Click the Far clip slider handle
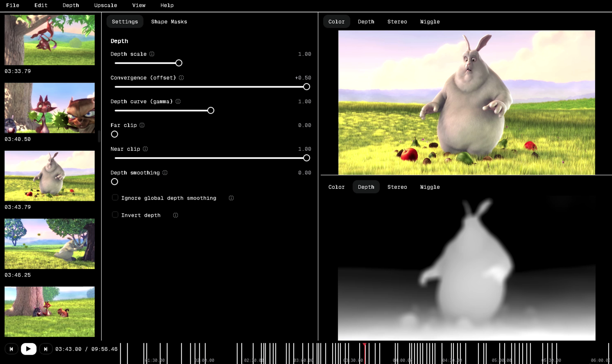Screen dimensions: 612x364 pyautogui.click(x=115, y=134)
